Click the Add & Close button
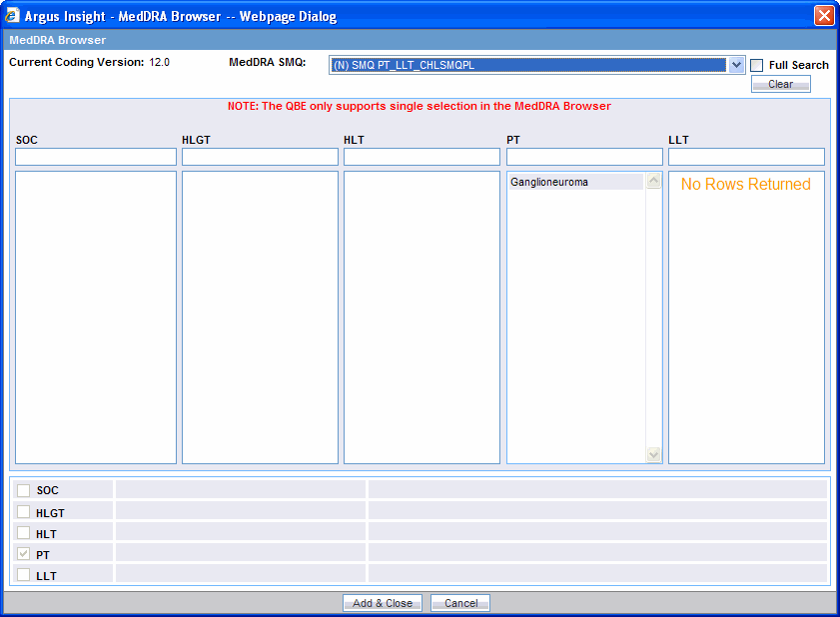This screenshot has height=617, width=840. pyautogui.click(x=383, y=603)
